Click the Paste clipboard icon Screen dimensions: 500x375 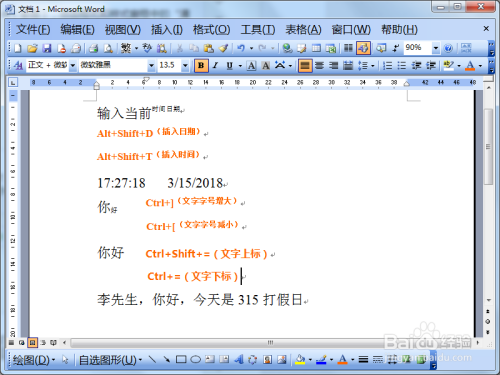[209, 48]
